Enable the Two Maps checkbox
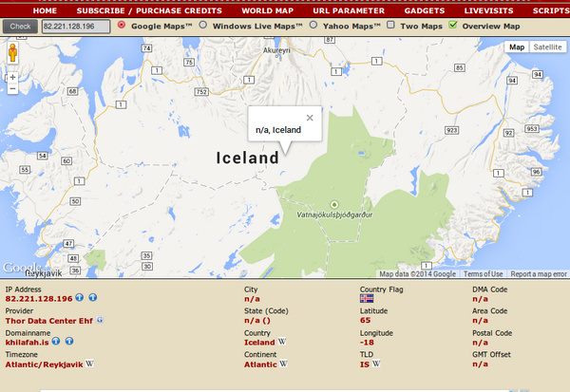570x392 pixels. pos(390,25)
